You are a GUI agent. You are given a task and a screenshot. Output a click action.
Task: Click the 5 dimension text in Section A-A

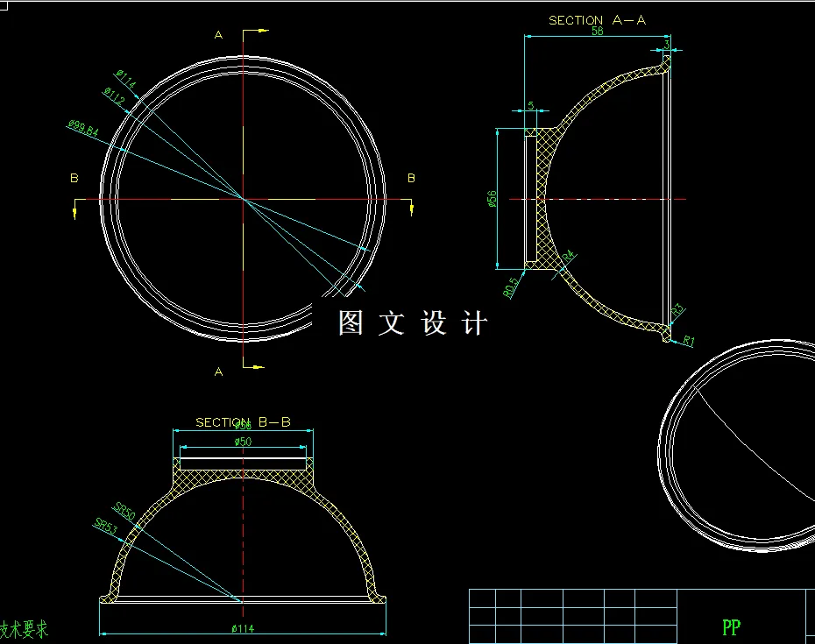[531, 105]
